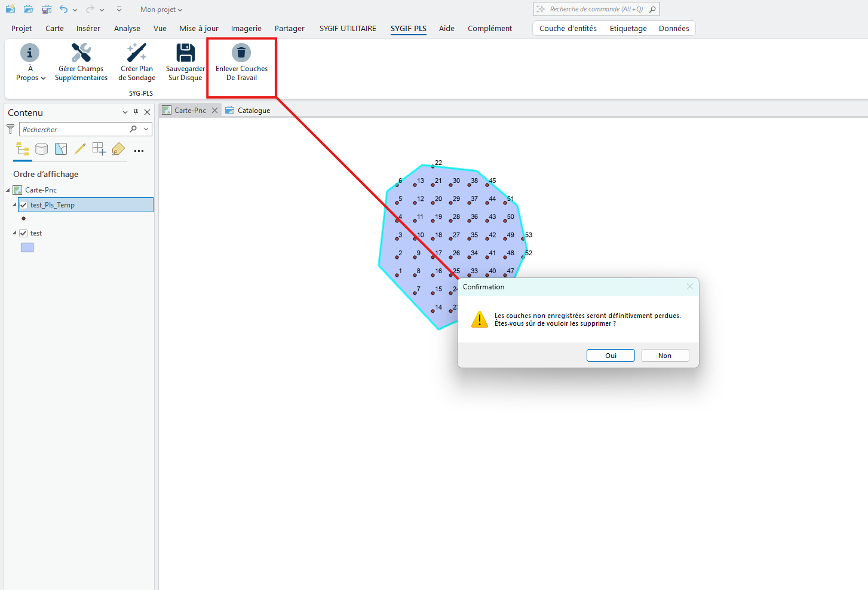Select the list by snapping icon
868x590 pixels.
[99, 149]
